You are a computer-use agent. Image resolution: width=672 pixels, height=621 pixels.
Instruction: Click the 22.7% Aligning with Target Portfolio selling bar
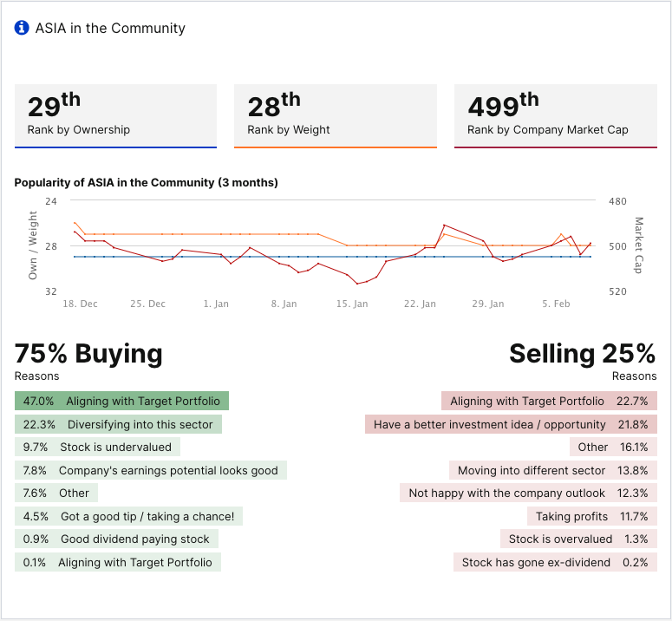(549, 402)
